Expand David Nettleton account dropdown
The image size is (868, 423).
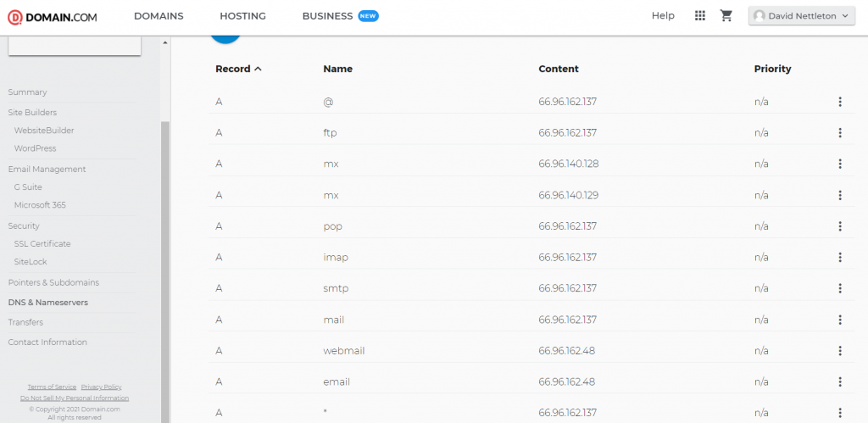(801, 16)
